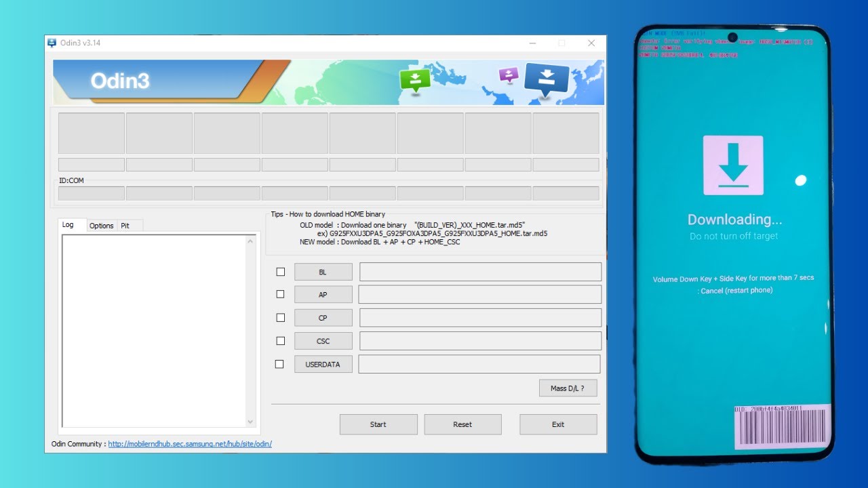Enable the BL checkbox
The width and height of the screenshot is (868, 488).
pyautogui.click(x=280, y=272)
